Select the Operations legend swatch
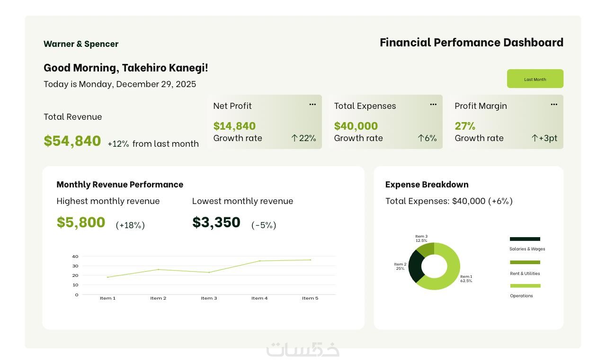This screenshot has width=606, height=364. tap(525, 286)
